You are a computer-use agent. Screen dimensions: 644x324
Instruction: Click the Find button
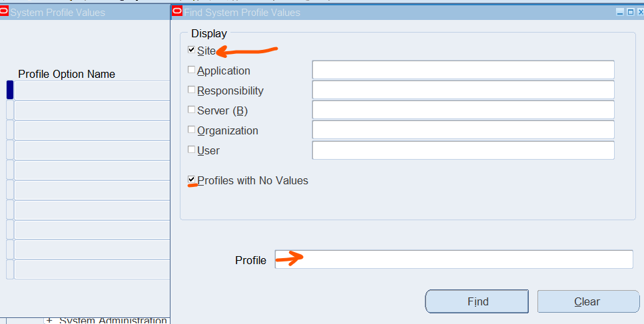[477, 301]
